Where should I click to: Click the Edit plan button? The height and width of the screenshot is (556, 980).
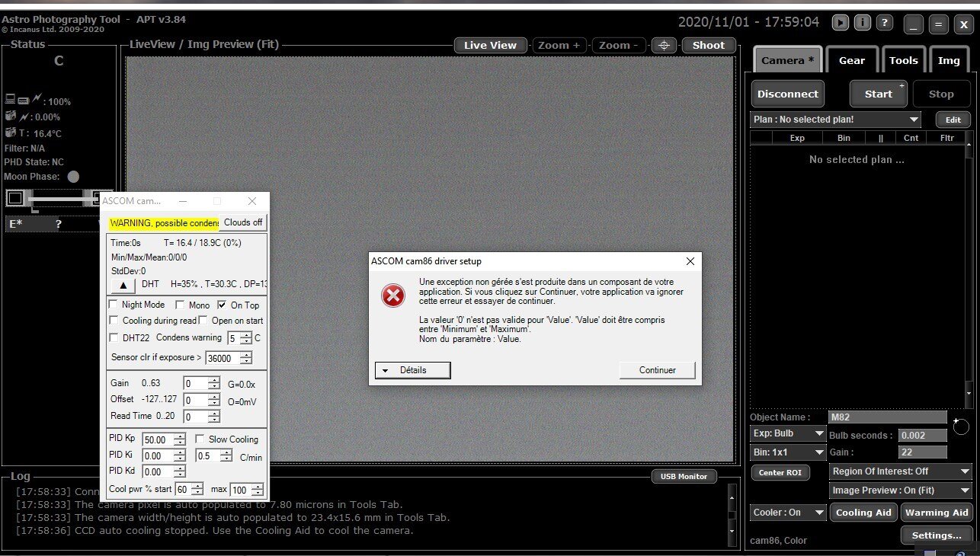point(953,120)
